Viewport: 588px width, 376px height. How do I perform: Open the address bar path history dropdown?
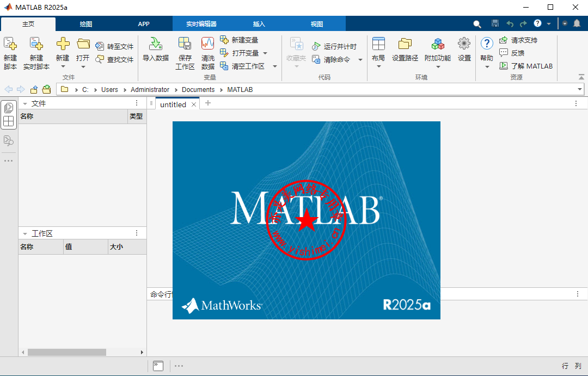click(580, 89)
